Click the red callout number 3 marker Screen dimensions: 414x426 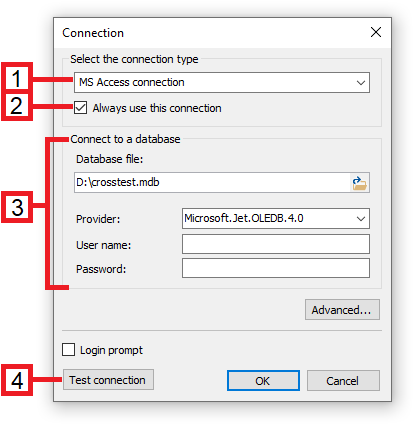[17, 207]
